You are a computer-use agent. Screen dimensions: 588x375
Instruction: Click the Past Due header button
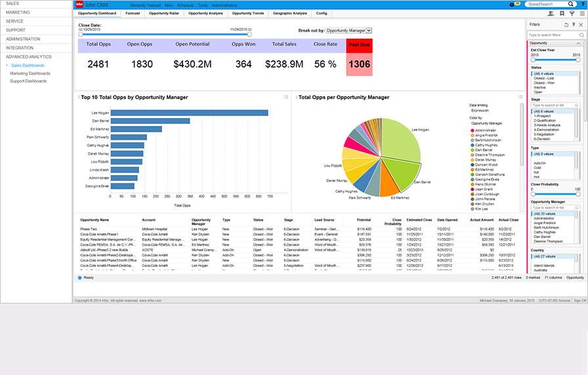(359, 45)
